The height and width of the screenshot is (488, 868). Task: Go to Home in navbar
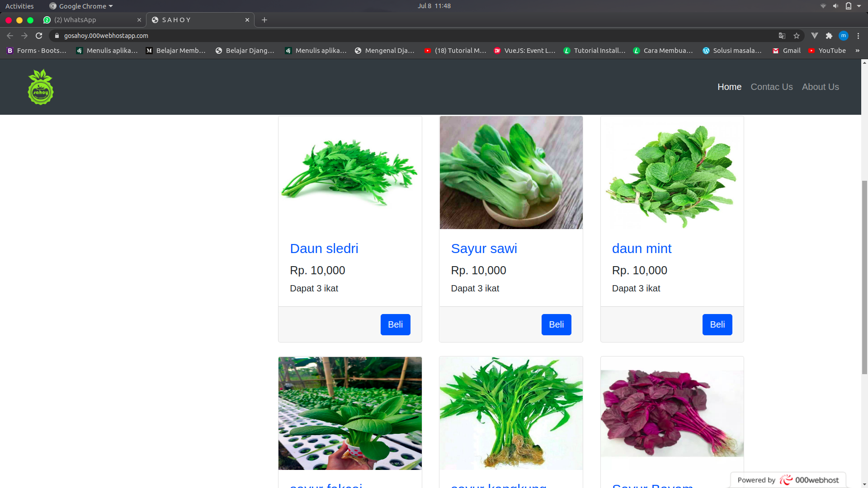point(729,87)
